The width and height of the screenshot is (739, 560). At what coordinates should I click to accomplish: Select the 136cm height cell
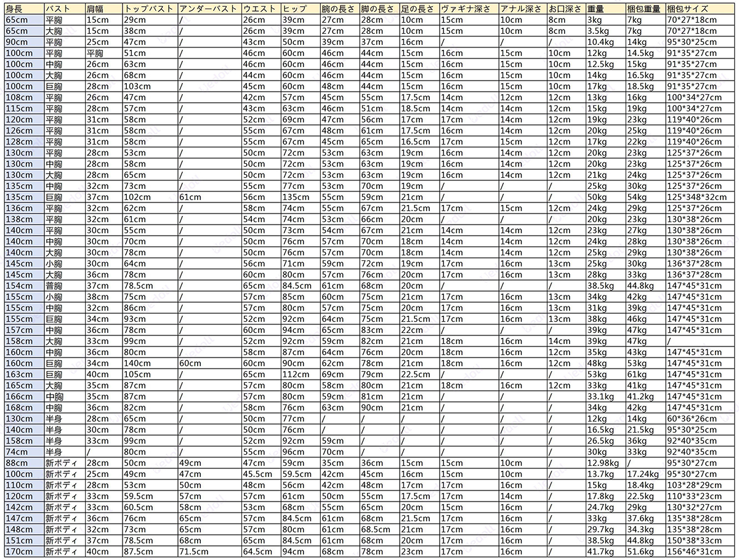click(x=24, y=208)
